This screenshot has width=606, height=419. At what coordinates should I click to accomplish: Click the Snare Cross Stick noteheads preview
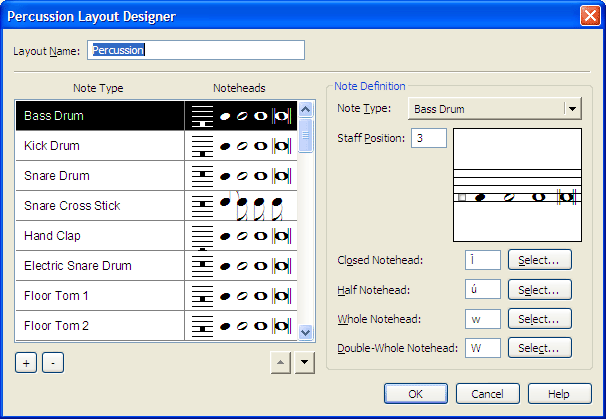[240, 206]
